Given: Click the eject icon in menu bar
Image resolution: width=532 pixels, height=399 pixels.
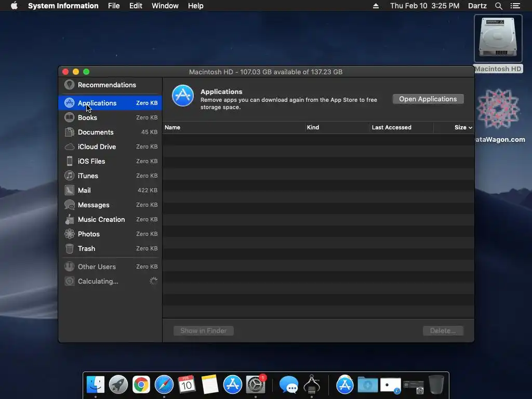Looking at the screenshot, I should [x=376, y=6].
